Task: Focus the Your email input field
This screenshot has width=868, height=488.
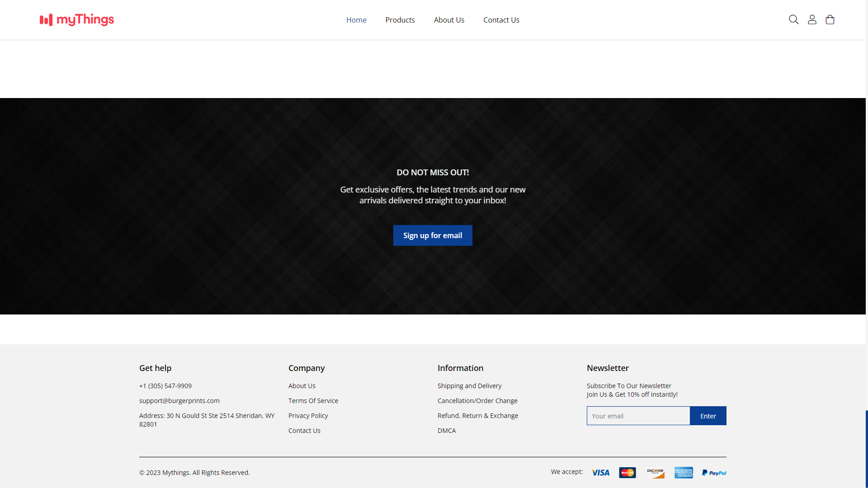Action: point(638,416)
